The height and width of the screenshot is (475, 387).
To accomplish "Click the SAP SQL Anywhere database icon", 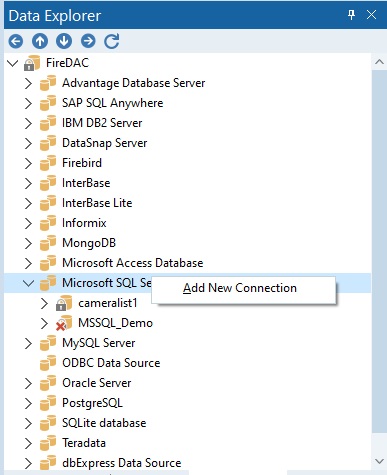I will [48, 103].
